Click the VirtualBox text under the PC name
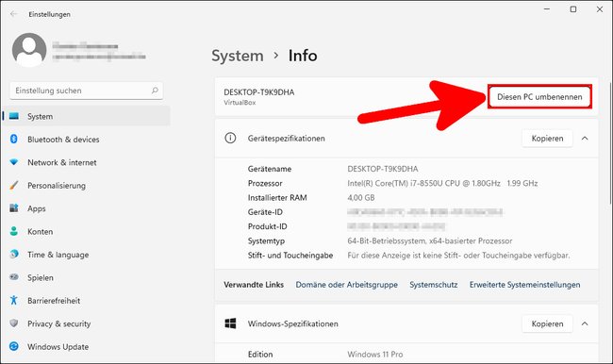This screenshot has height=364, width=613. (240, 103)
